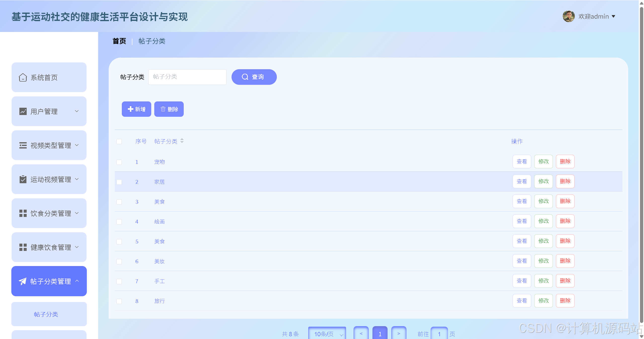Check the box for row 4 绘画
644x339 pixels.
click(119, 222)
